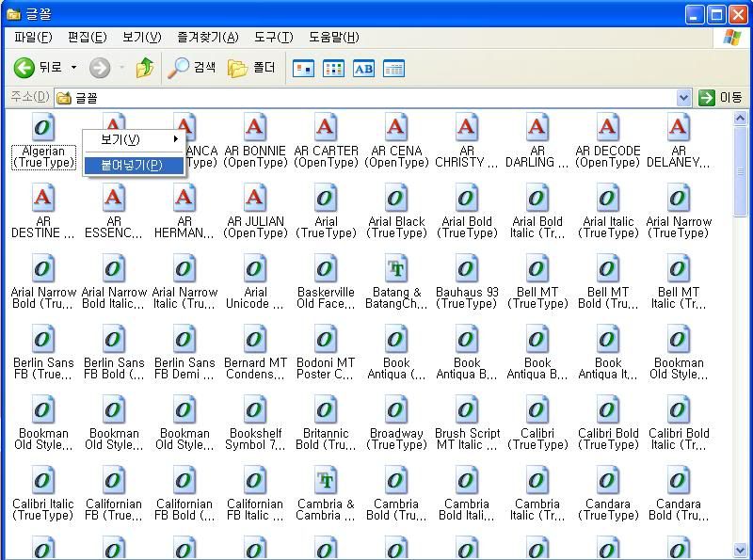Select the Bernard MT Condensed font
The height and width of the screenshot is (560, 753).
point(255,353)
